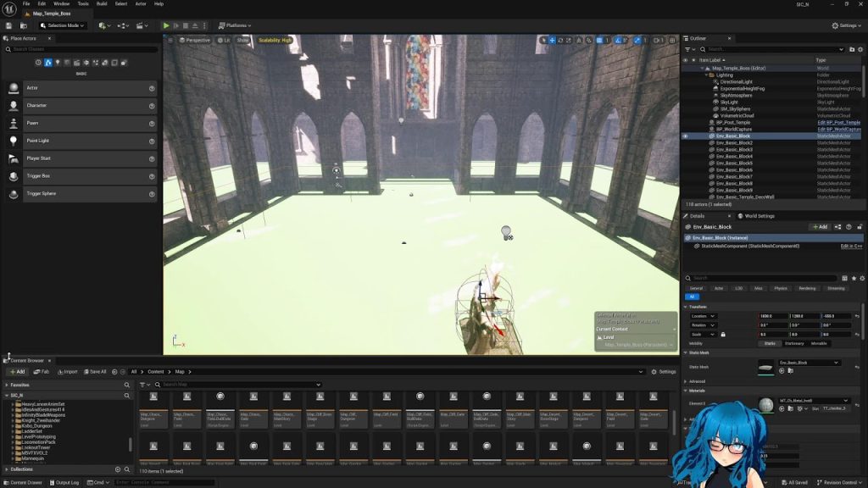Open Outliner settings gear icon
868x488 pixels.
coord(859,49)
